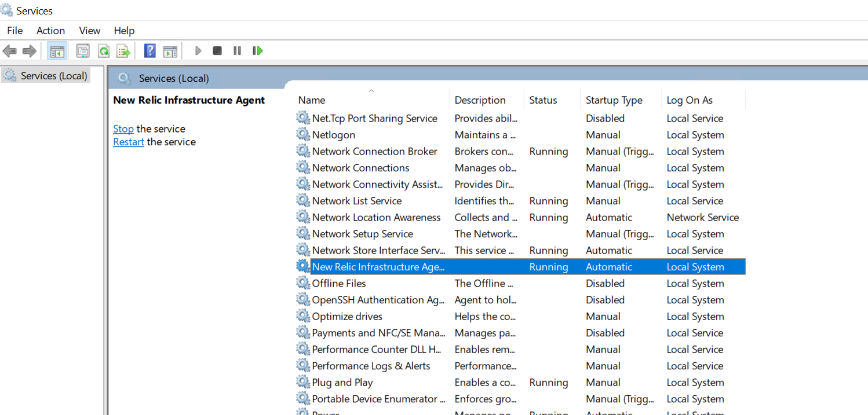Open the Action menu
868x415 pixels.
click(x=50, y=31)
